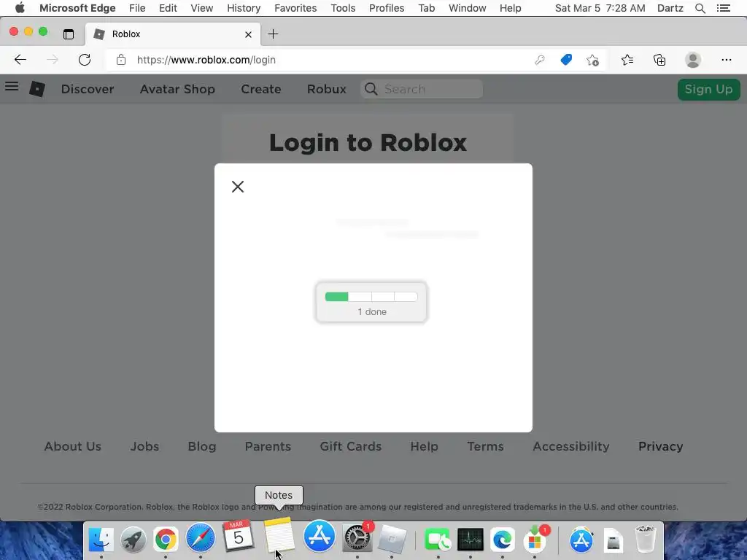The height and width of the screenshot is (560, 747).
Task: Open the About Us footer link
Action: (x=72, y=446)
